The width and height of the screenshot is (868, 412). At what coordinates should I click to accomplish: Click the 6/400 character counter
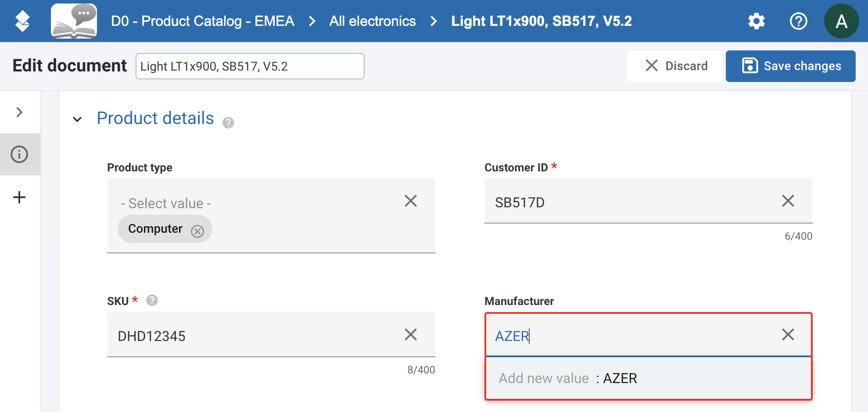(799, 236)
